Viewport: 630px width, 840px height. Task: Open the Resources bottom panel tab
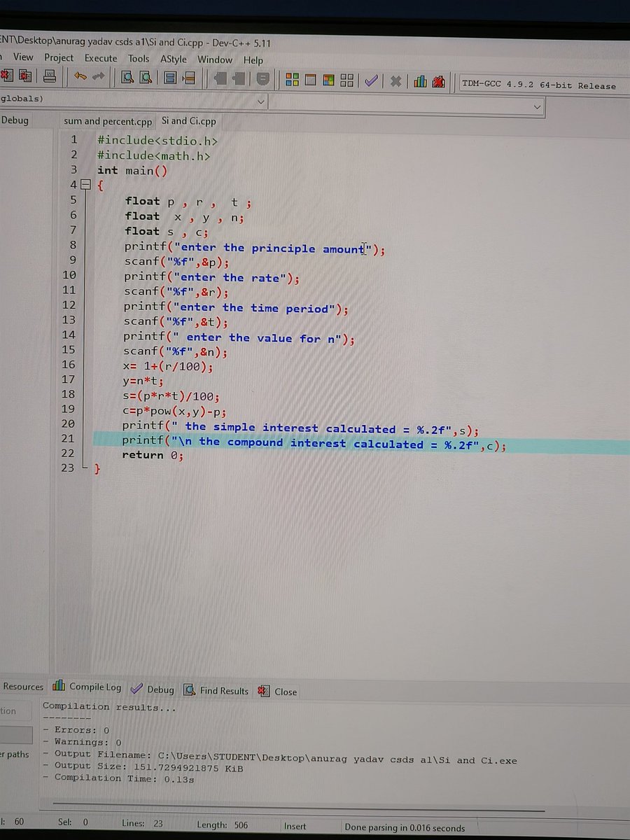click(x=22, y=687)
